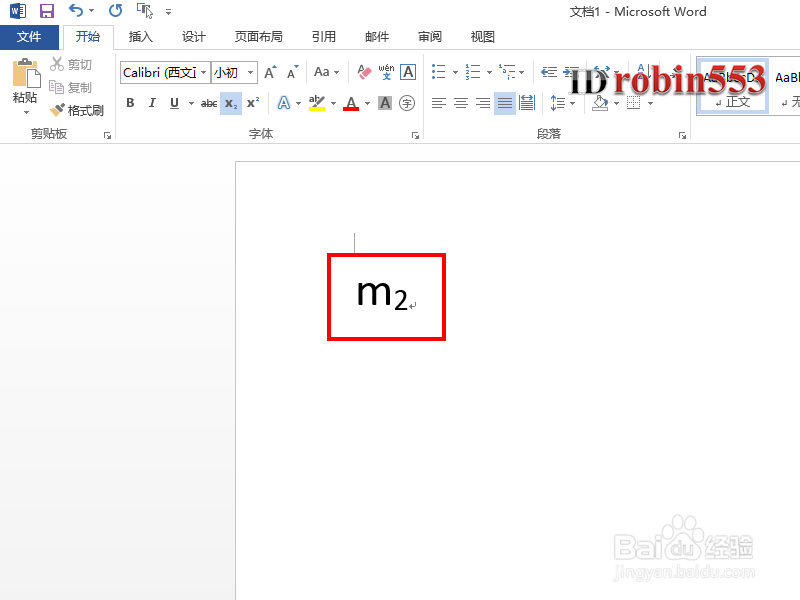Apply yellow text highlight color
Image resolution: width=800 pixels, height=600 pixels.
pos(317,103)
